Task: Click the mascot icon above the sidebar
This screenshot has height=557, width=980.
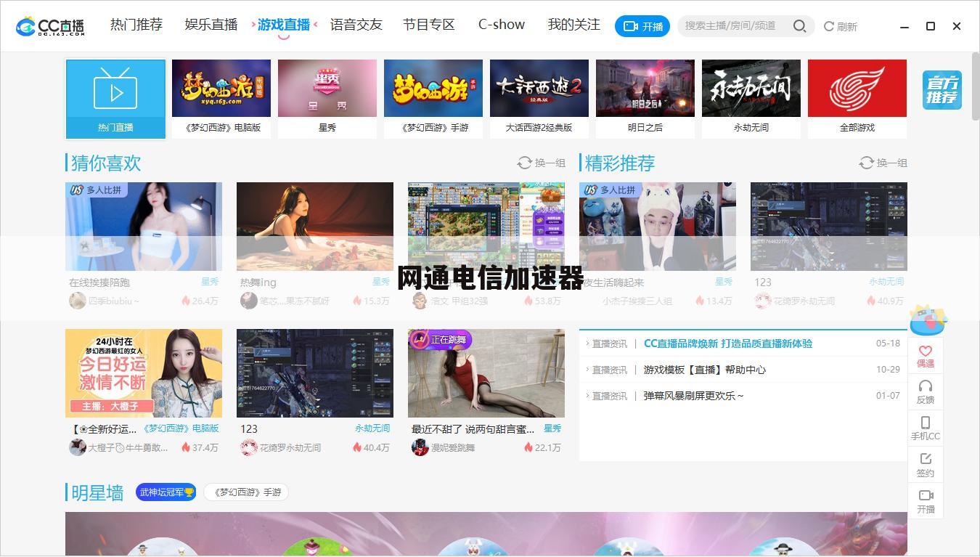Action: (928, 320)
